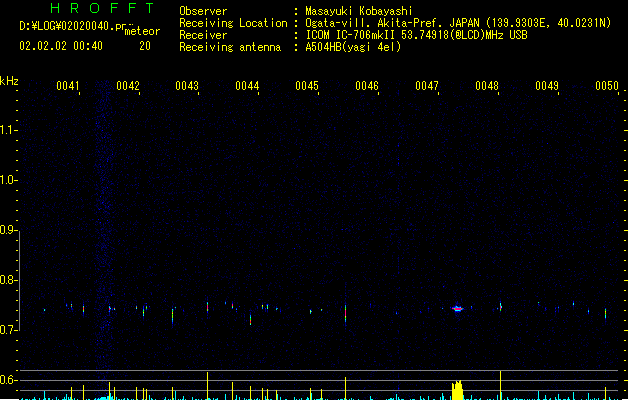Click the antenna value A504HB(yagi 4el)

click(x=353, y=47)
